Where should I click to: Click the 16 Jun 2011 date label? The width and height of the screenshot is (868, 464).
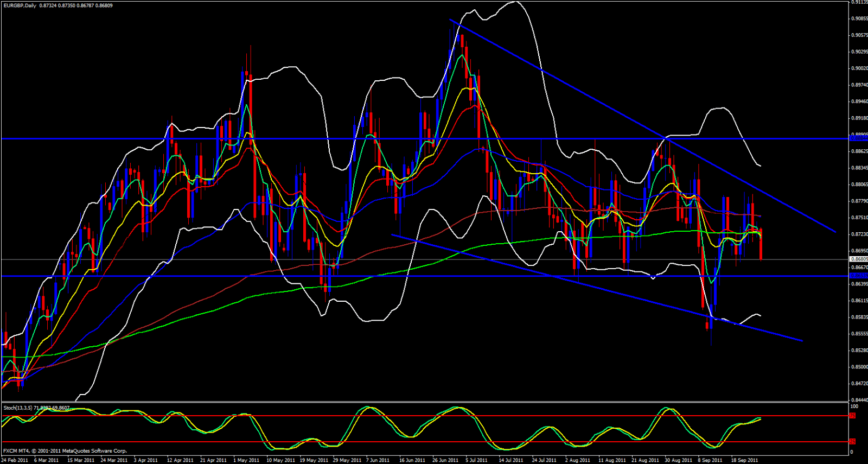tap(412, 460)
